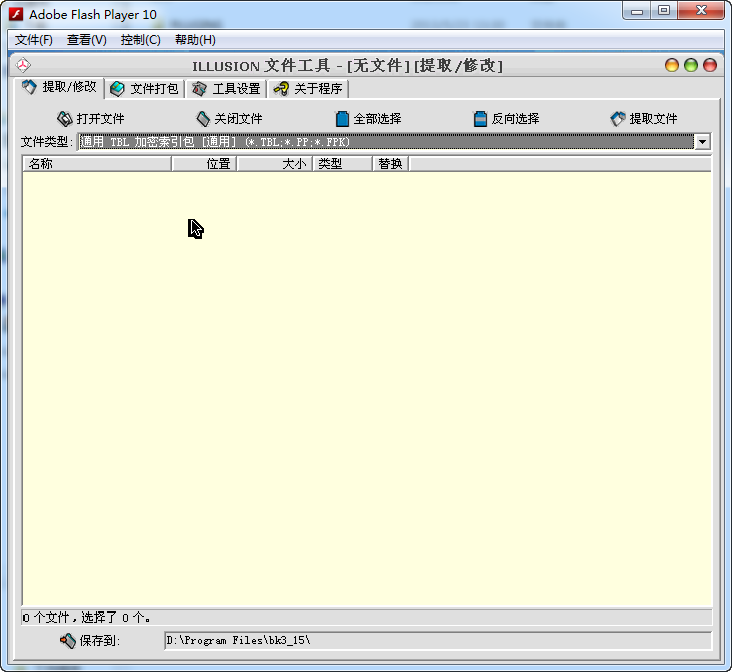
Task: Switch to the 文件打包 tab
Action: coord(145,89)
